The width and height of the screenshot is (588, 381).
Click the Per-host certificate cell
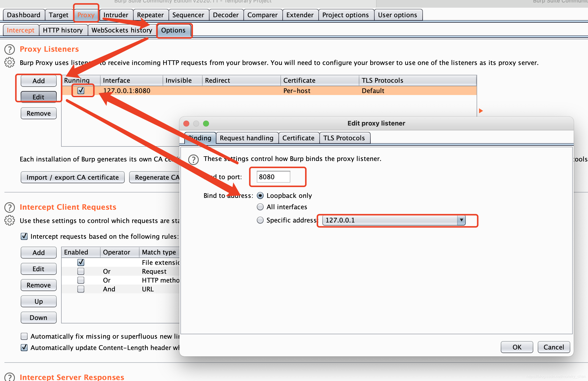(320, 91)
